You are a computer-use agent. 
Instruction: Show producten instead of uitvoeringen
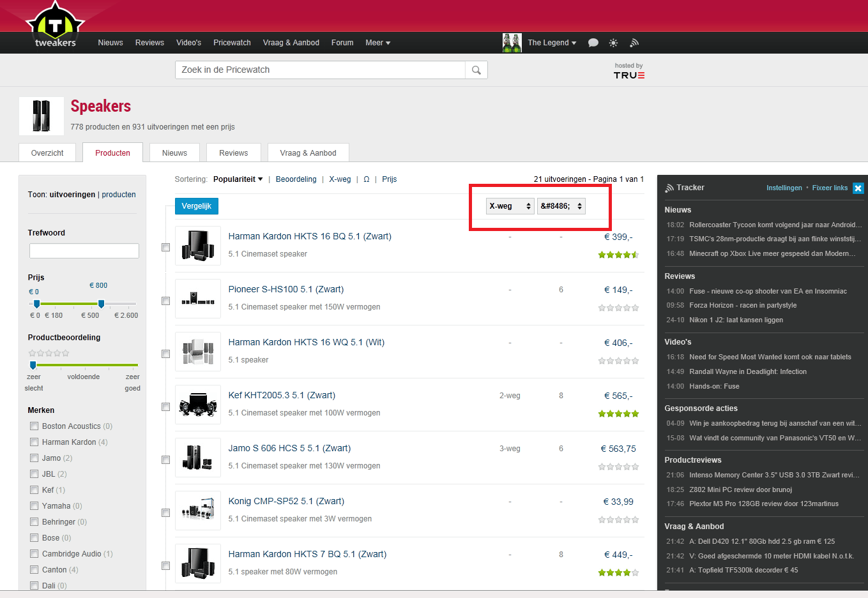119,195
